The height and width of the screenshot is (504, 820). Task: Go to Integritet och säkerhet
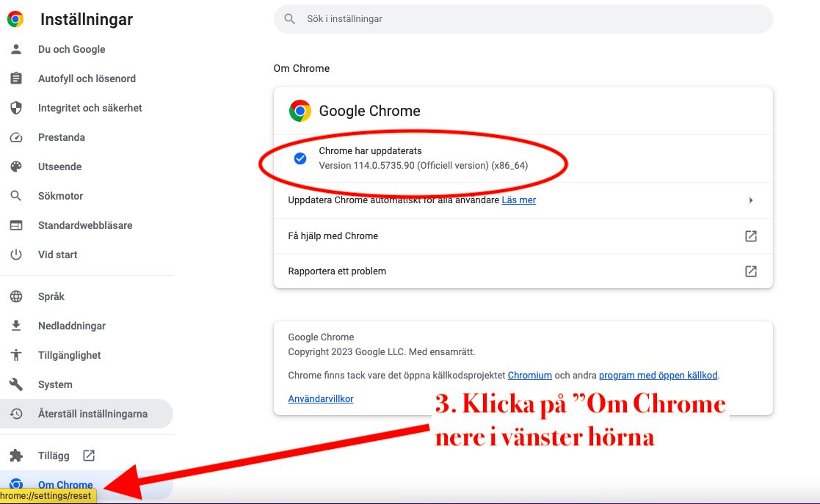click(90, 108)
